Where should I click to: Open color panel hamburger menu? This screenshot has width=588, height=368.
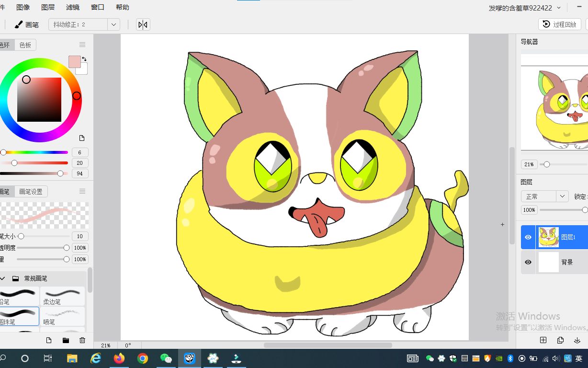(82, 45)
